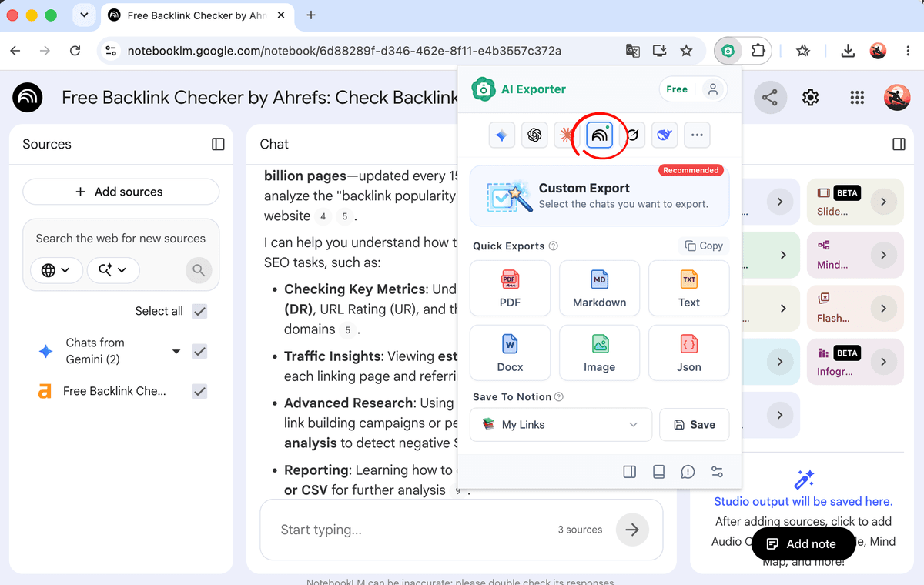Image resolution: width=924 pixels, height=585 pixels.
Task: Open the Chrome extensions puzzle icon
Action: click(758, 51)
